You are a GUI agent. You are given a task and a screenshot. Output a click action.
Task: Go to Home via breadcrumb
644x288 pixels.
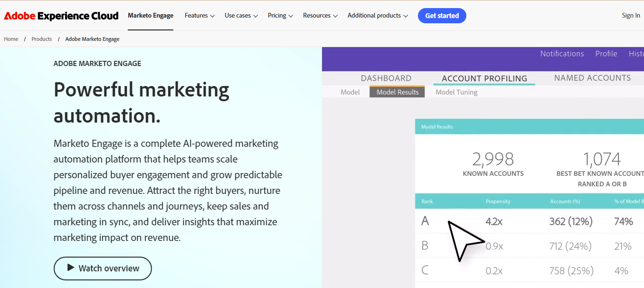pyautogui.click(x=11, y=39)
